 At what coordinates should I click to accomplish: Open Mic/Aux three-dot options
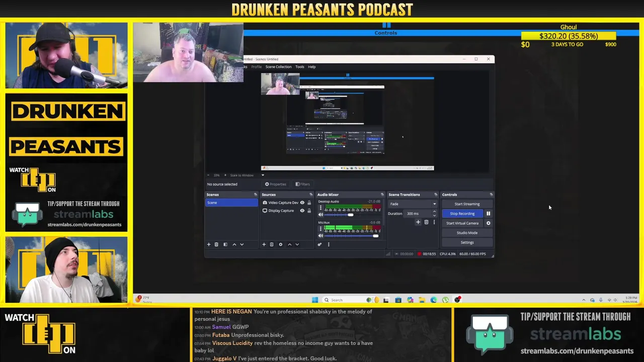tap(320, 228)
